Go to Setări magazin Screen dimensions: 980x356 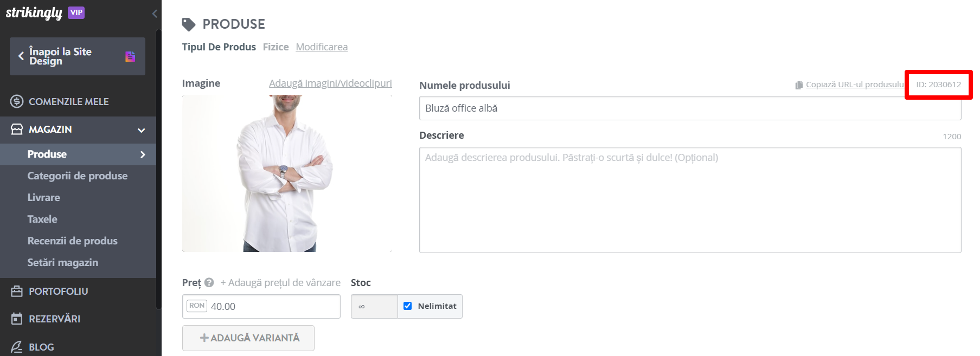63,262
